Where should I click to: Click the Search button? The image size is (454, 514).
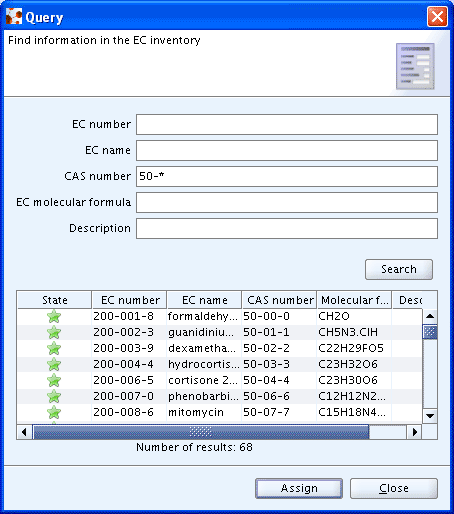click(x=399, y=269)
